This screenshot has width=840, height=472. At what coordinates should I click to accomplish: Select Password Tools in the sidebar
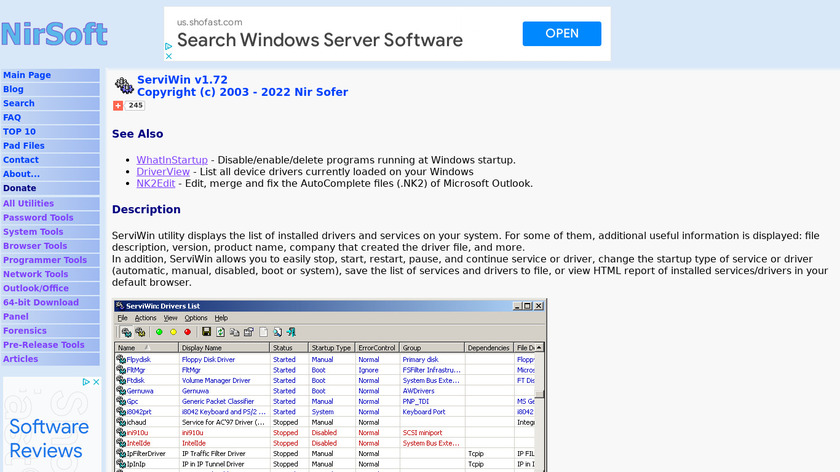(x=38, y=217)
